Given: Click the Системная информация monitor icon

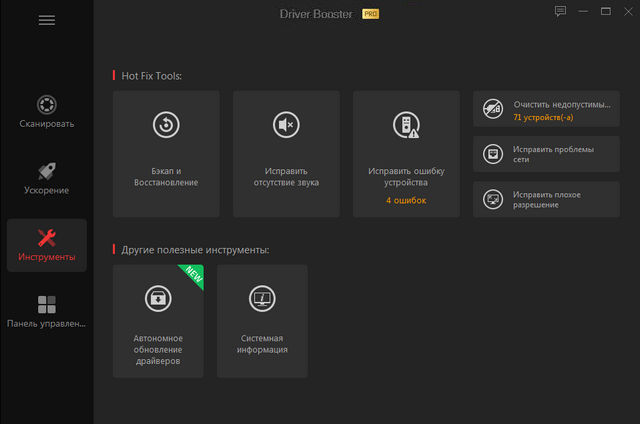Looking at the screenshot, I should pyautogui.click(x=264, y=297).
